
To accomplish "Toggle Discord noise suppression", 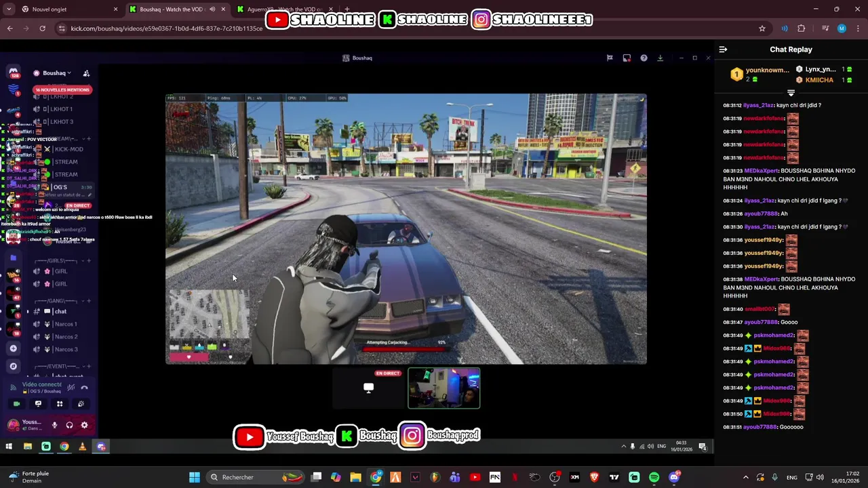I will click(71, 388).
